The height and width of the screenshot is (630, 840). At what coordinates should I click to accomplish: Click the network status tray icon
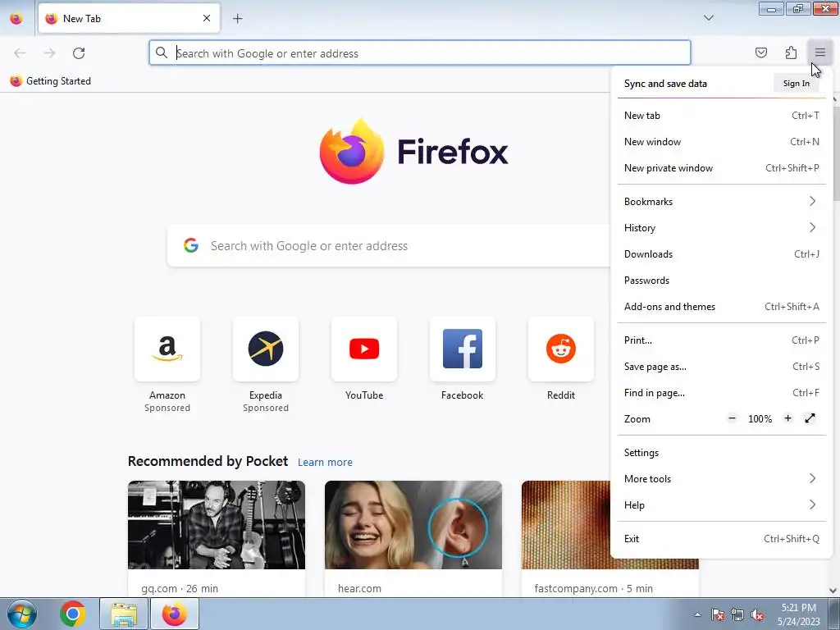point(737,615)
